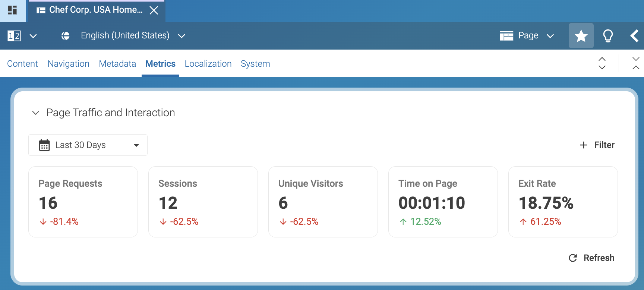Screen dimensions: 644x290
Task: Select the Metadata tab
Action: point(117,64)
